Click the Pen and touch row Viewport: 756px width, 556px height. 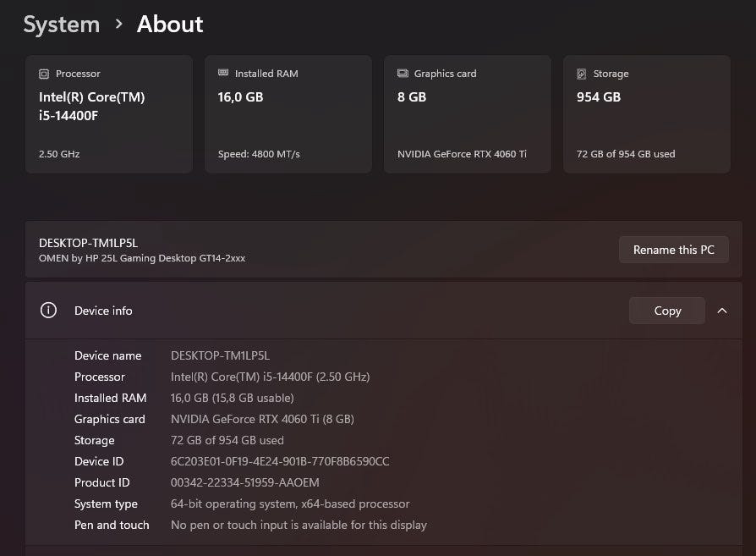(x=250, y=525)
